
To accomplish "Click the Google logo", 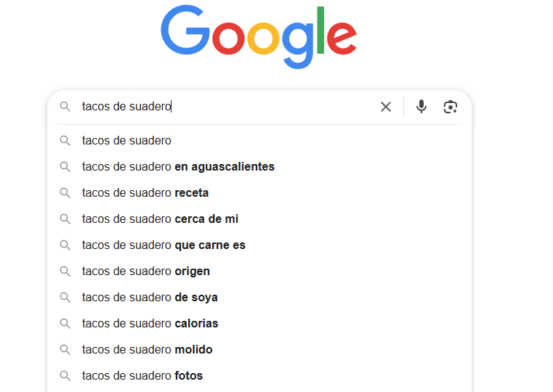I will [x=259, y=35].
